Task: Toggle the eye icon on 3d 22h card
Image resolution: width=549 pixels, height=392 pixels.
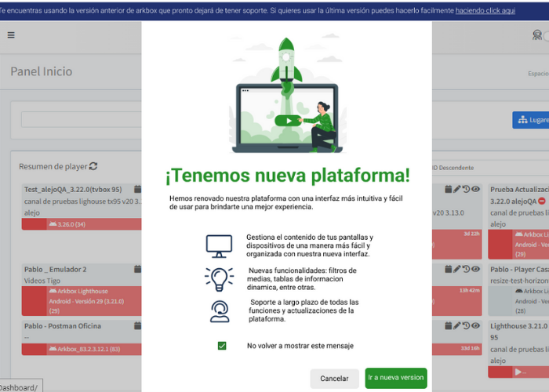Action: point(475,190)
